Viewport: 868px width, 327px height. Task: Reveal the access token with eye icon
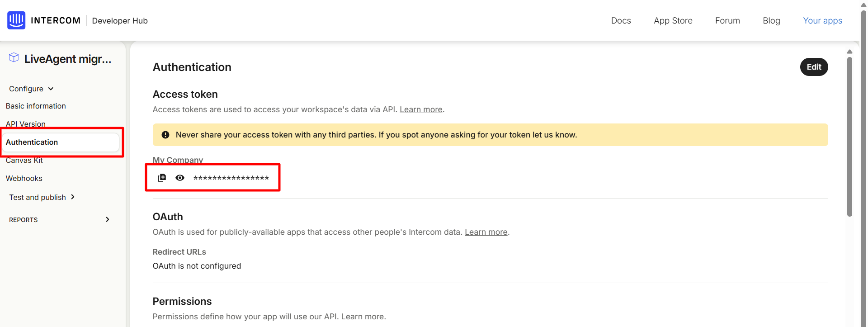click(180, 178)
